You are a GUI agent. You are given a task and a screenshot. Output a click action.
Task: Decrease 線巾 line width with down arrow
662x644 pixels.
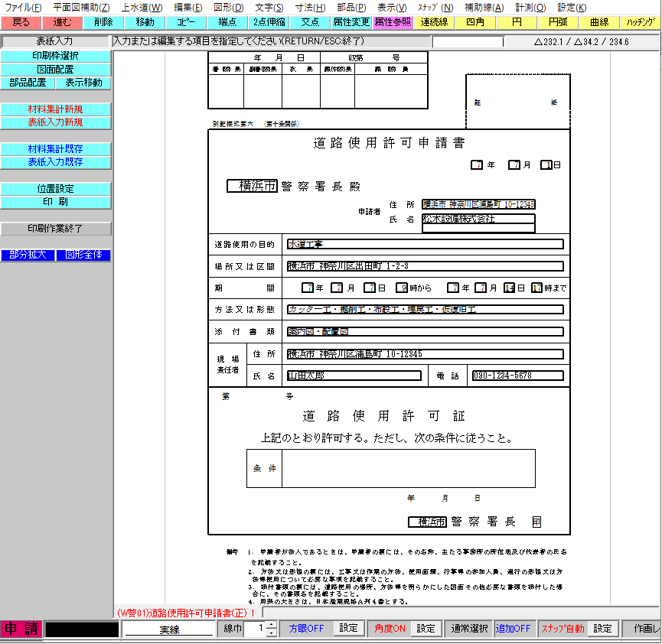coord(272,633)
